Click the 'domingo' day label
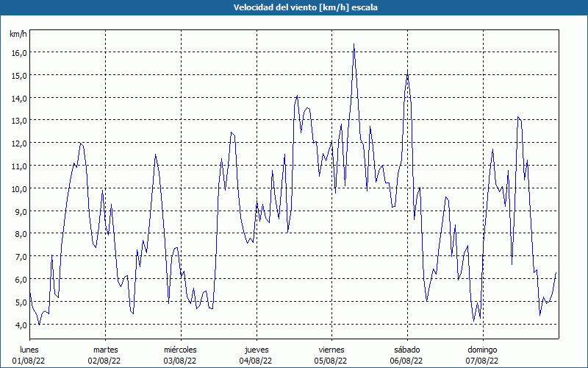The width and height of the screenshot is (588, 368). pos(482,350)
